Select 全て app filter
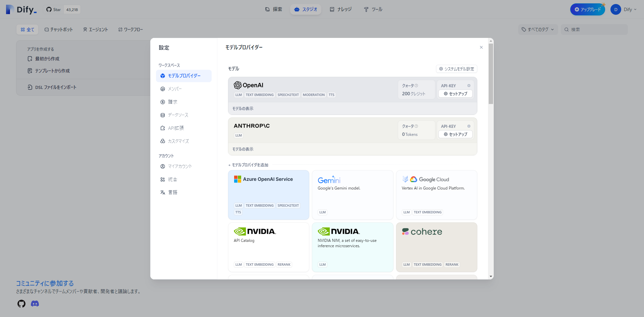 coord(28,30)
